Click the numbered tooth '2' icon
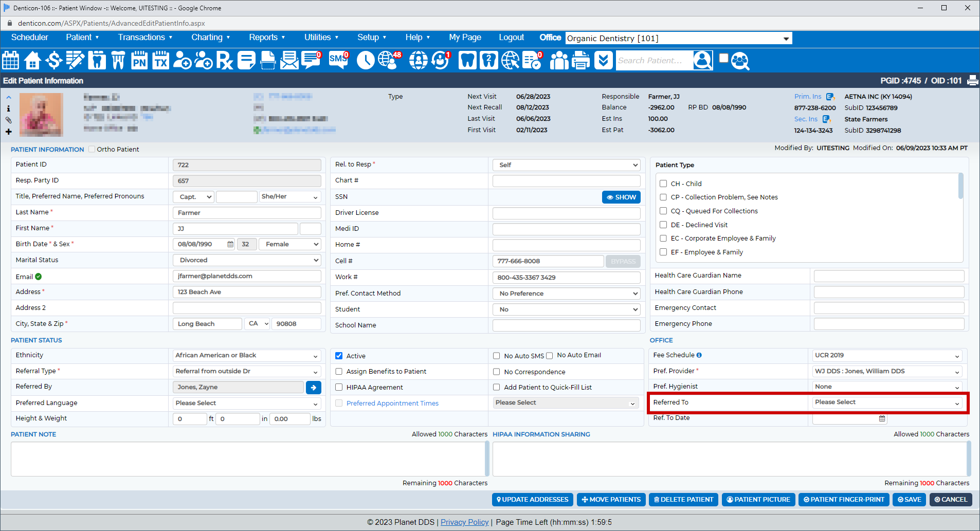Viewport: 980px width, 531px height. click(x=488, y=60)
